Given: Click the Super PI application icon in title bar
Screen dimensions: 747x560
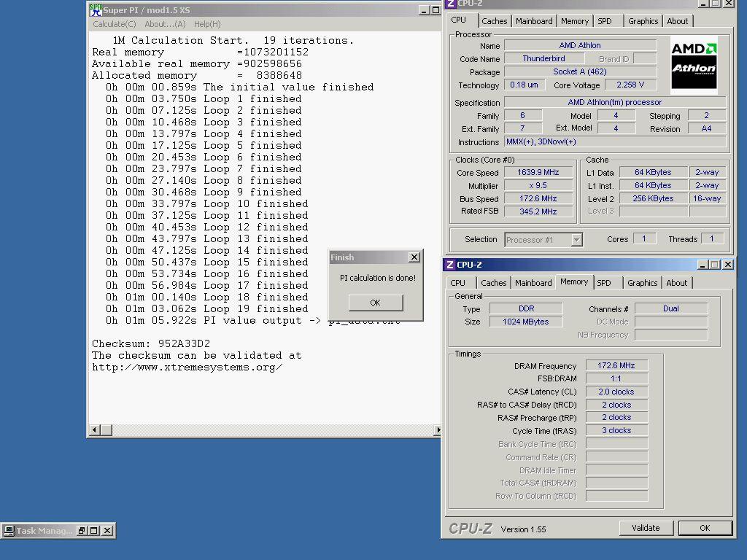Looking at the screenshot, I should pos(96,10).
